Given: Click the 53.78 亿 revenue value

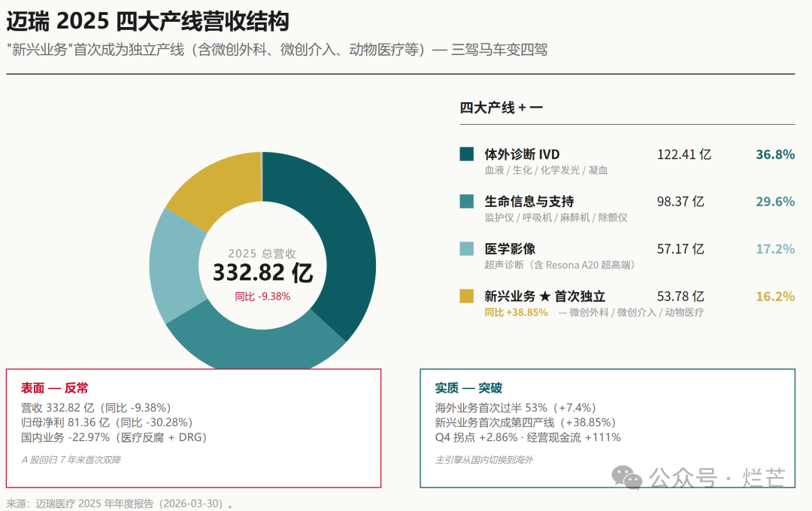Looking at the screenshot, I should click(x=680, y=297).
